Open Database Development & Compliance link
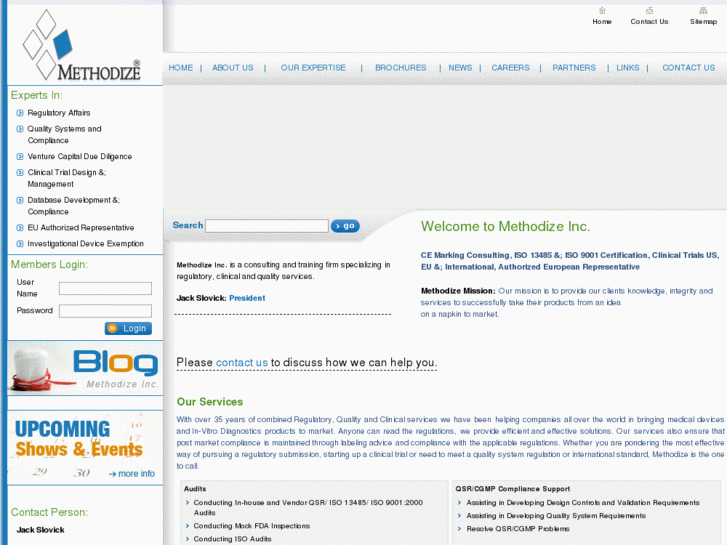Image resolution: width=727 pixels, height=545 pixels. [x=73, y=206]
